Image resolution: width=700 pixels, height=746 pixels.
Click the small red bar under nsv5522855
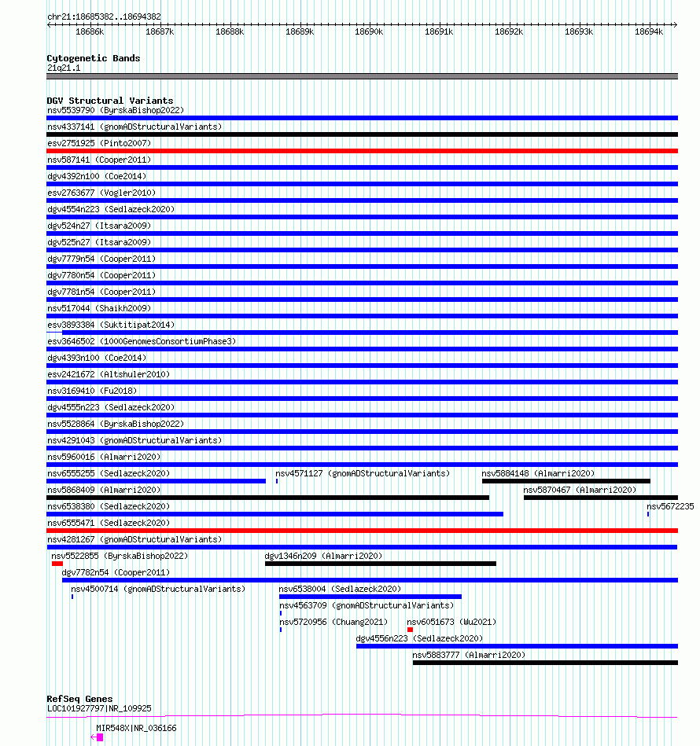[57, 564]
